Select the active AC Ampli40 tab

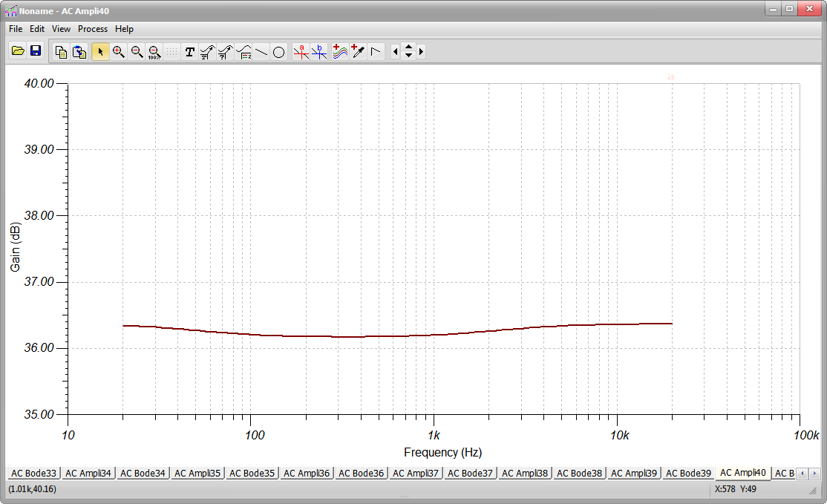(742, 472)
